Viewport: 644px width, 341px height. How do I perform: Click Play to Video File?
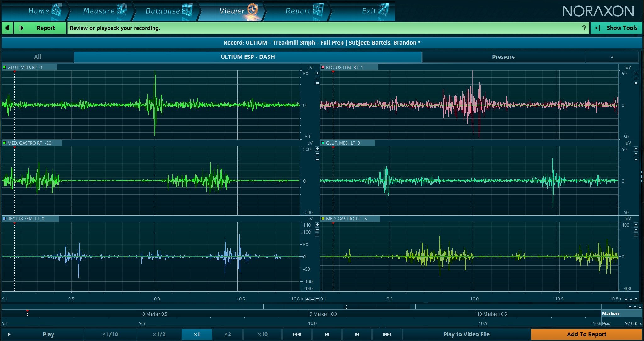tap(466, 334)
